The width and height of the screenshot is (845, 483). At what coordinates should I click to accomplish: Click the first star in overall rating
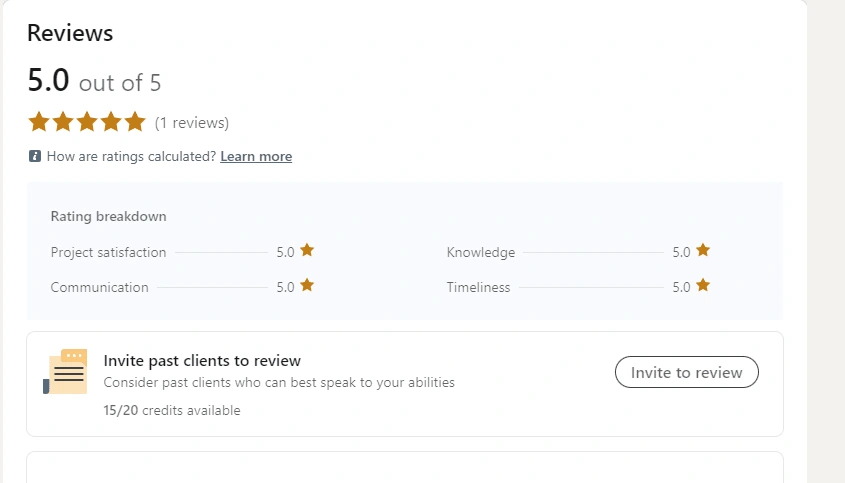pos(39,122)
